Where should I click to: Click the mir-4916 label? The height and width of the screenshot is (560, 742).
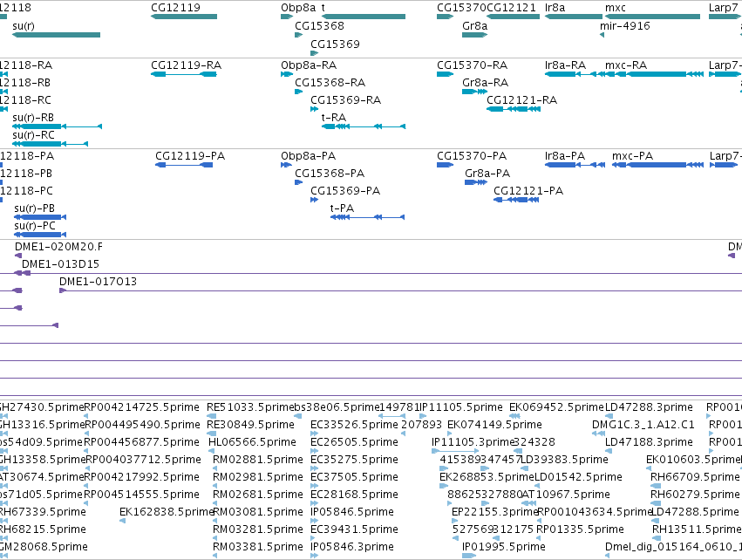[x=625, y=26]
